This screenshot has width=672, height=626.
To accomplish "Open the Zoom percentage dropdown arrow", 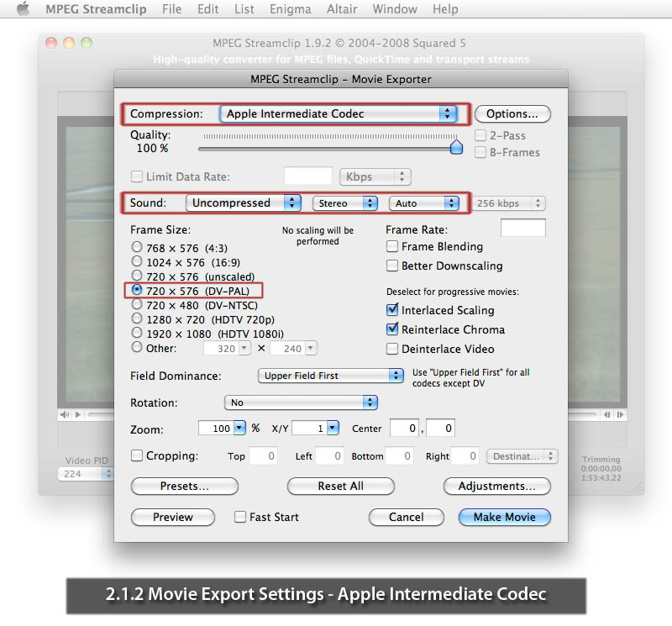I will [x=239, y=428].
